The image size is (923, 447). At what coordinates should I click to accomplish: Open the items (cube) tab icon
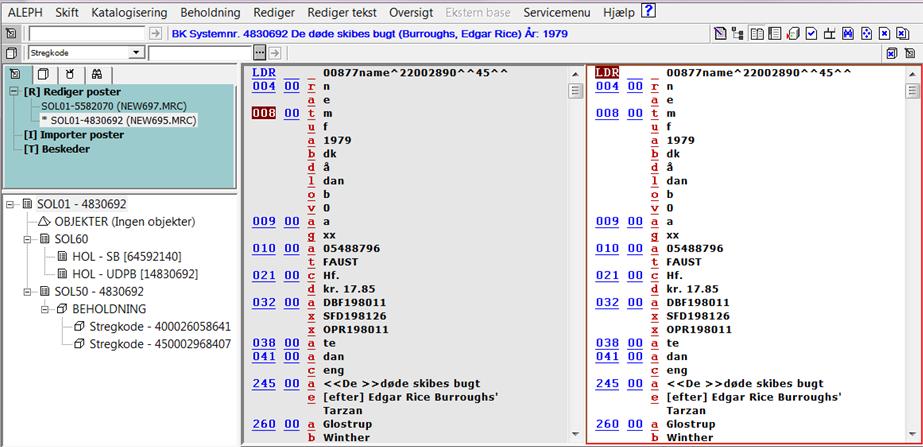(x=43, y=74)
